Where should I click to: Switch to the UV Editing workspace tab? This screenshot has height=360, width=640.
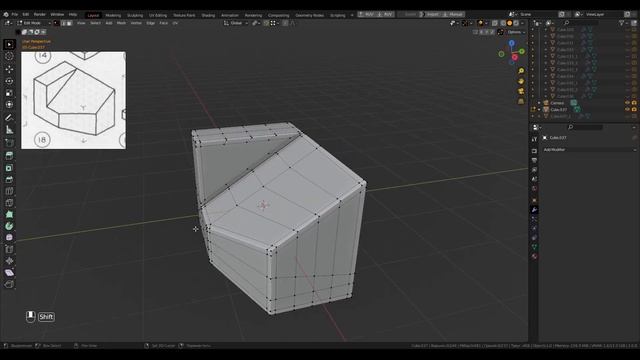pyautogui.click(x=158, y=15)
